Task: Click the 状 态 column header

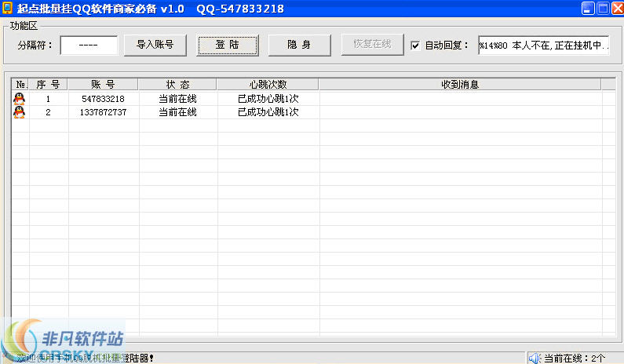Action: coord(177,85)
